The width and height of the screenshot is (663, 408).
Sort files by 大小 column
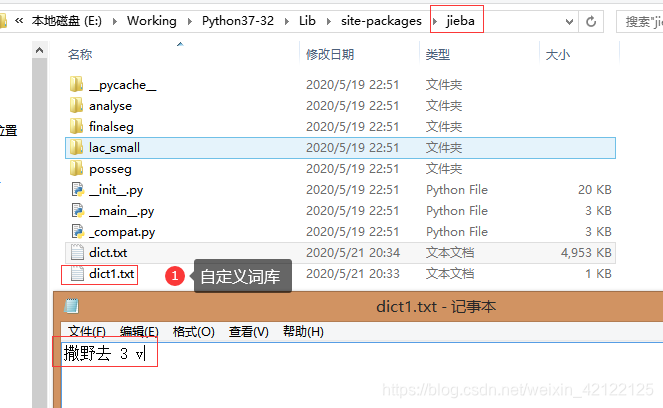pyautogui.click(x=558, y=55)
